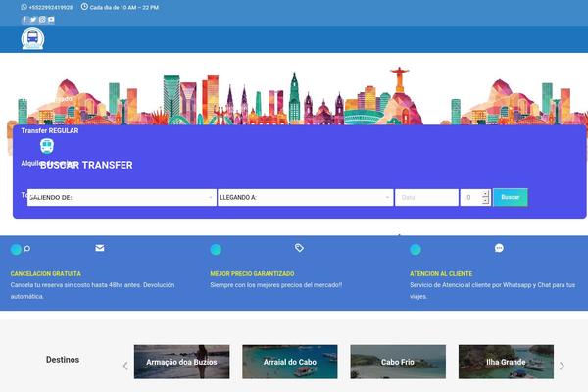This screenshot has width=588, height=392.
Task: Open the Instagram social icon
Action: click(42, 20)
